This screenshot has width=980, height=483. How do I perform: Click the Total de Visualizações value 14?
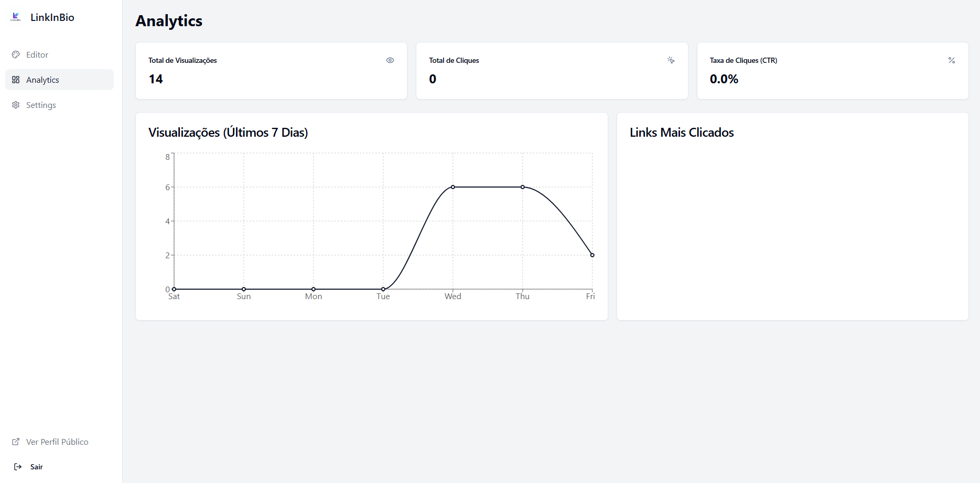tap(156, 79)
